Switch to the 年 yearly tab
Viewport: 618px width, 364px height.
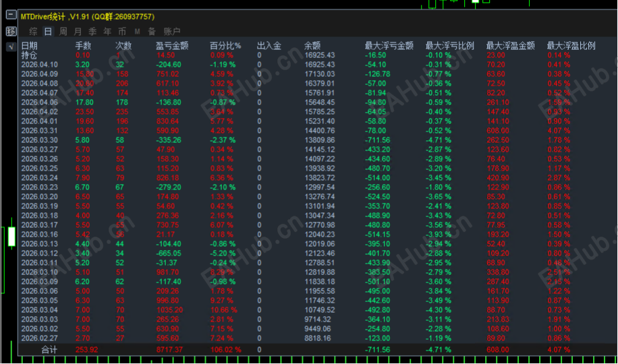[107, 32]
